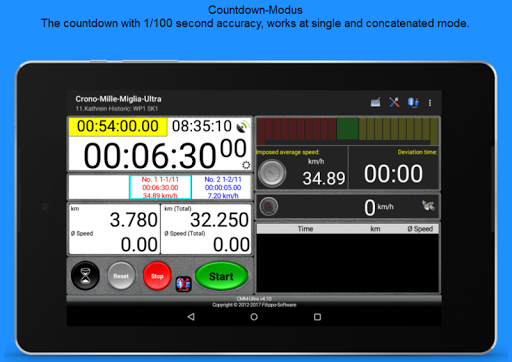Tap the Android back navigation button
The width and height of the screenshot is (512, 362).
pyautogui.click(x=191, y=317)
